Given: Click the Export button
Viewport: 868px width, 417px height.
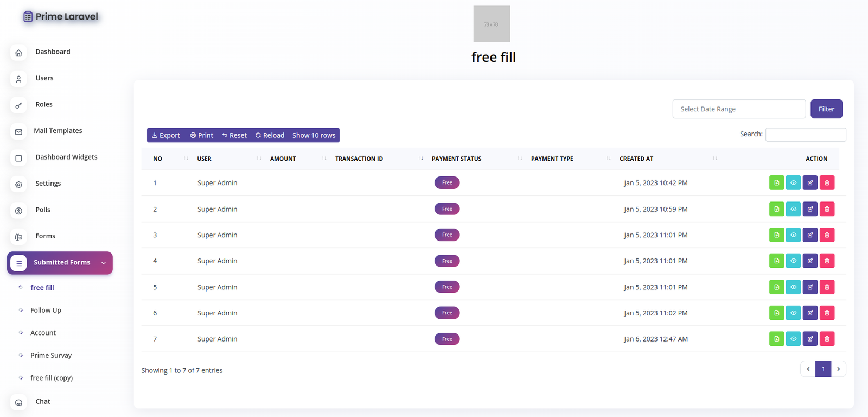Looking at the screenshot, I should click(x=166, y=135).
